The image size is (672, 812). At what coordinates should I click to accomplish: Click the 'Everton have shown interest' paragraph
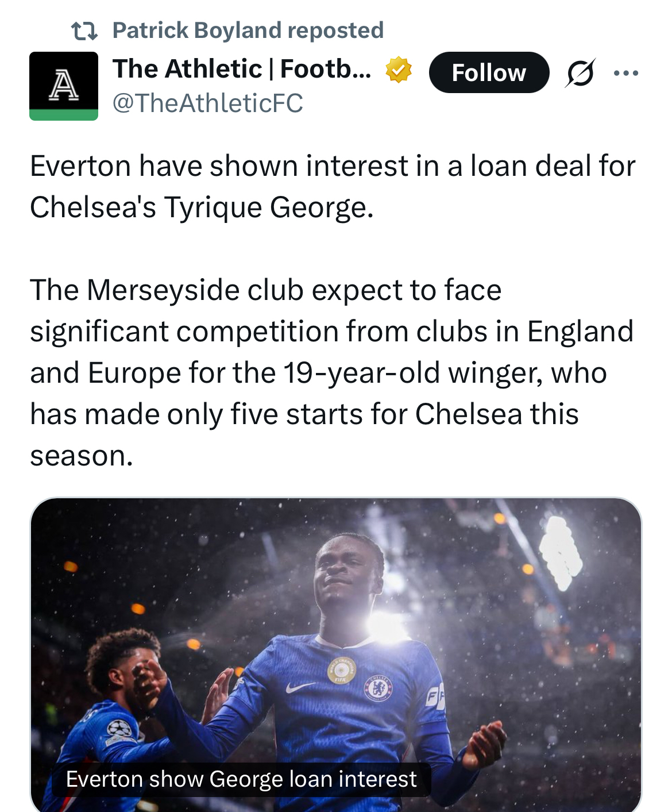333,186
